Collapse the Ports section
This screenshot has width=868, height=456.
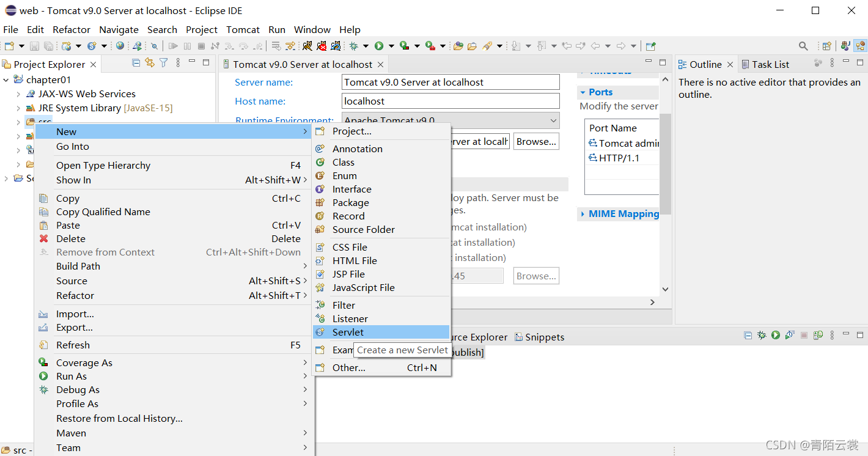click(x=583, y=92)
